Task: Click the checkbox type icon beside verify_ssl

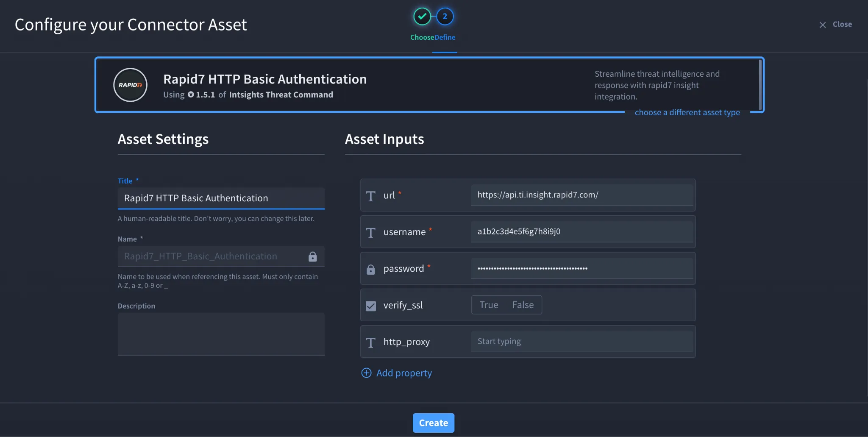Action: click(x=371, y=306)
